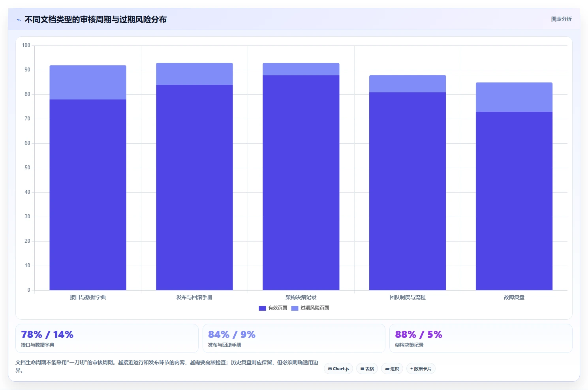Click the y-axis value 80
This screenshot has width=588, height=390.
tap(27, 94)
